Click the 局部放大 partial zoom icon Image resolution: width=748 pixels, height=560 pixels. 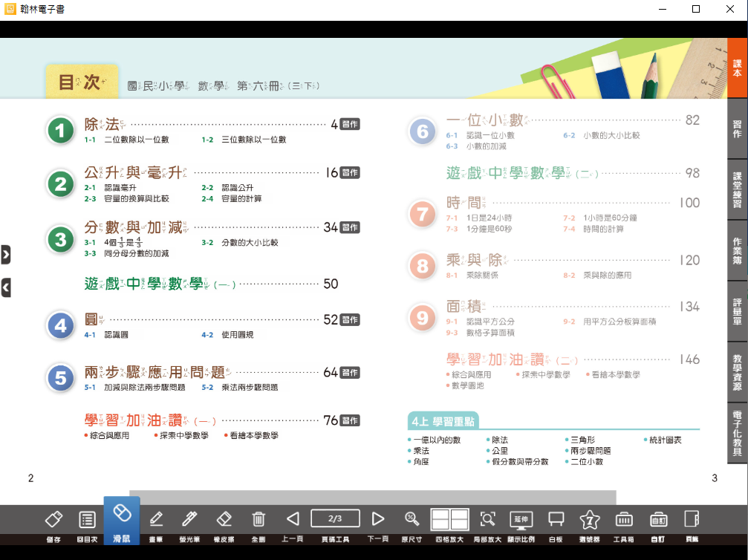click(487, 520)
